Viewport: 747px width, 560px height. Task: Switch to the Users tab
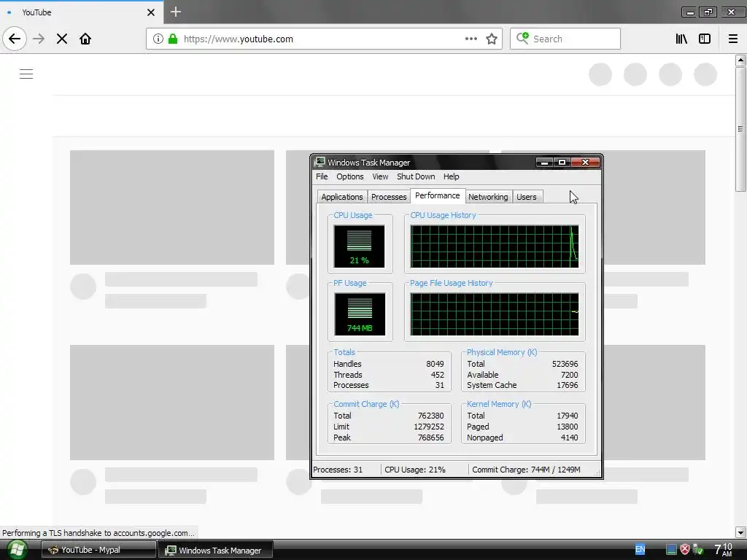point(527,197)
